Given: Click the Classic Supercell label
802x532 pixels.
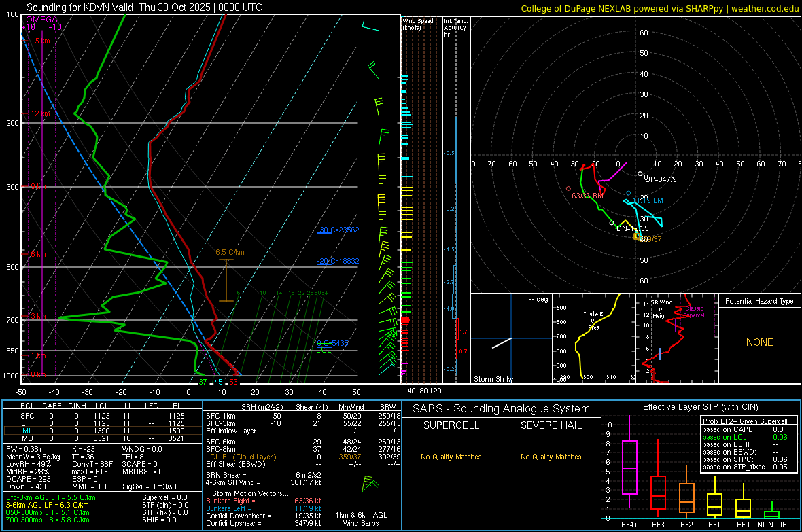Looking at the screenshot, I should 694,312.
